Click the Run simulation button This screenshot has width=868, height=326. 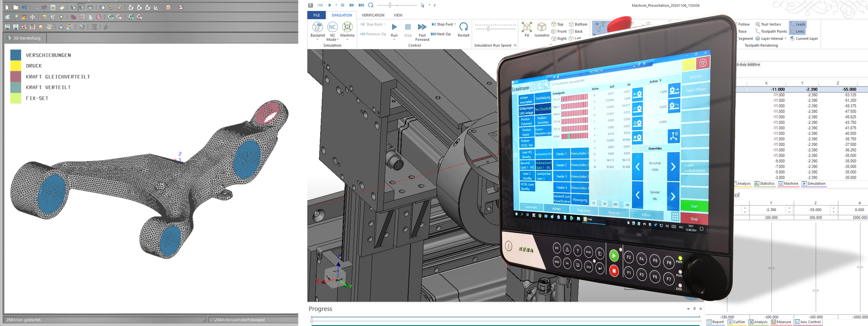coord(394,28)
